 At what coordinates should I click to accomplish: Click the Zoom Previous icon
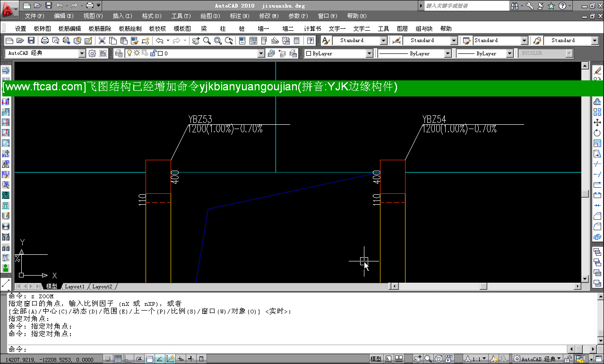pos(229,41)
